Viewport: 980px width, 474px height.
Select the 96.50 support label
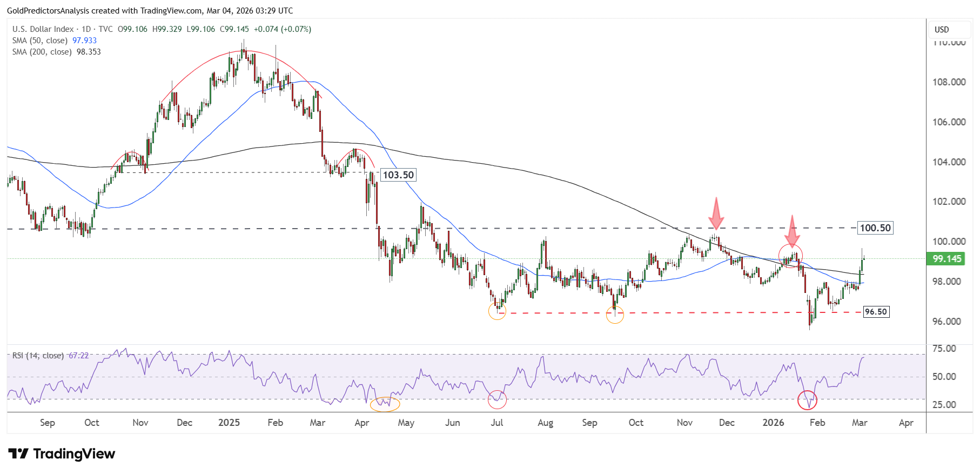tap(876, 312)
